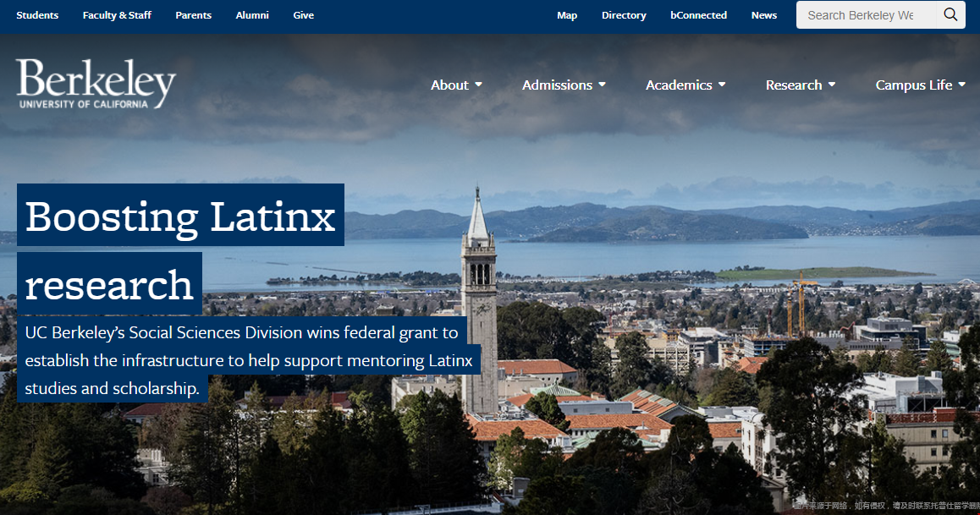Screen dimensions: 980x515
Task: Click the Berkeley University of California logo
Action: pos(96,84)
